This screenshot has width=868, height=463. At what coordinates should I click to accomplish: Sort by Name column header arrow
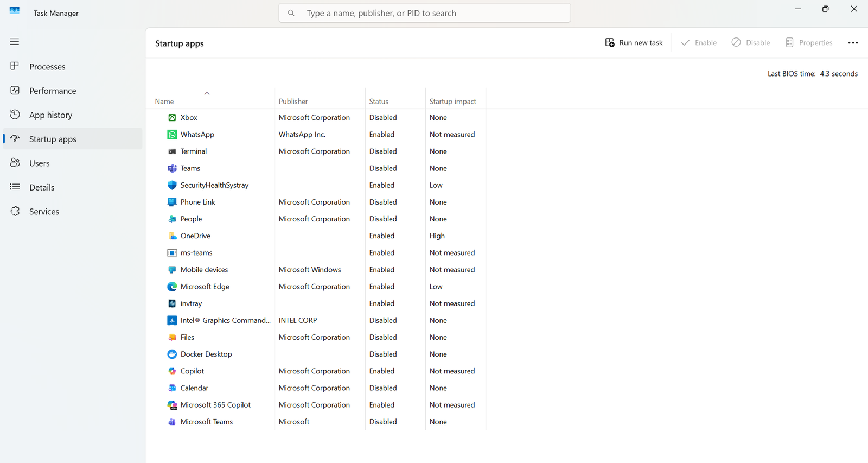207,93
